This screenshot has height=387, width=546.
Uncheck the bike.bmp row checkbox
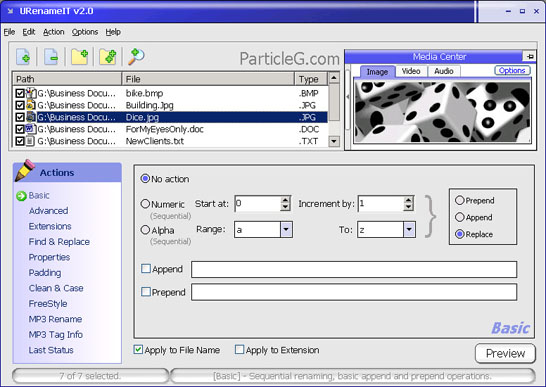pyautogui.click(x=20, y=93)
